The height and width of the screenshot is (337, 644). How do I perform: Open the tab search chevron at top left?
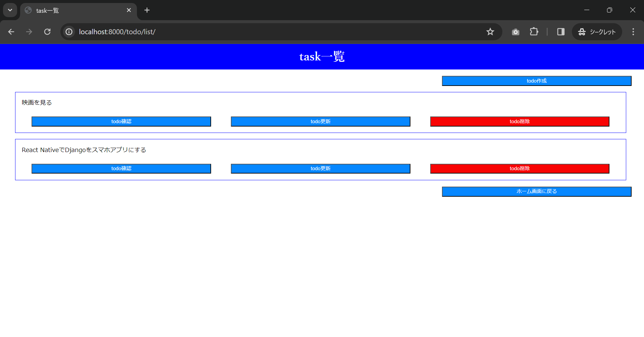click(10, 10)
